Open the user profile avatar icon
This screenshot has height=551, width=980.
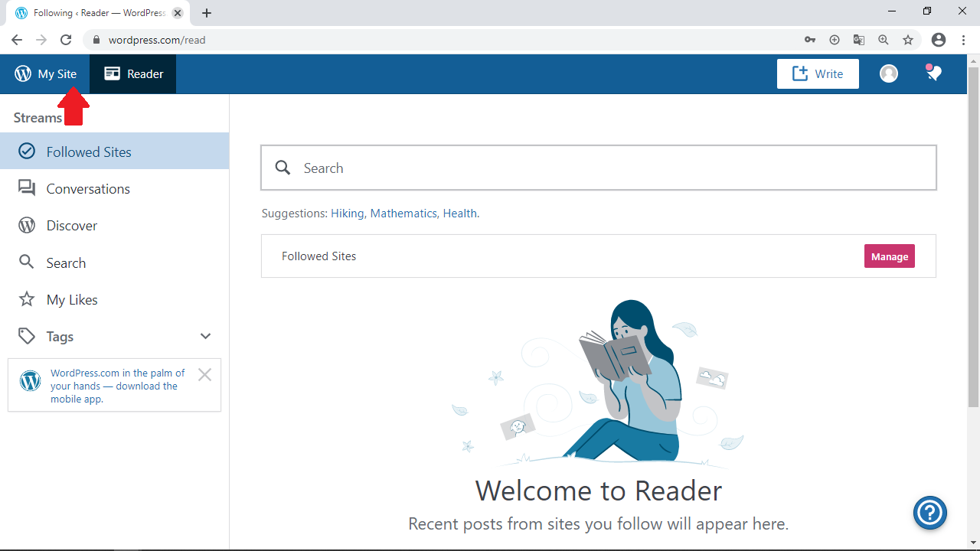pyautogui.click(x=888, y=73)
